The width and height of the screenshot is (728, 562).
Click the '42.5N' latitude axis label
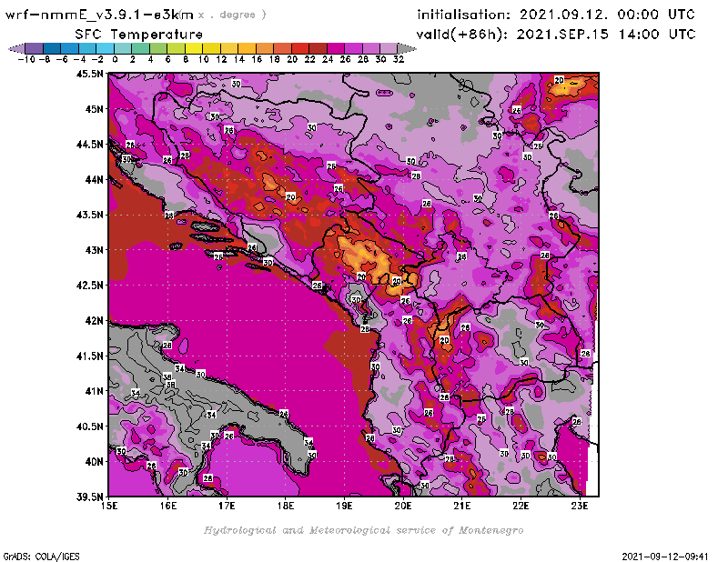(89, 286)
